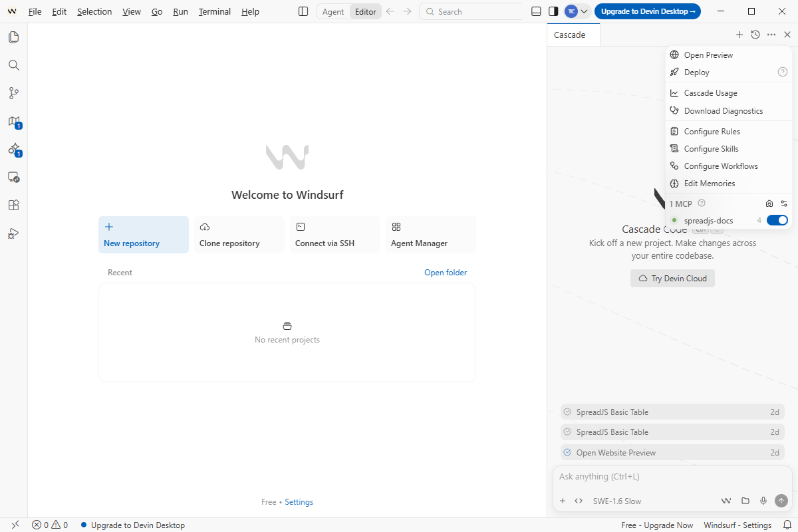
Task: Select Cascade Usage menu entry
Action: pyautogui.click(x=728, y=93)
